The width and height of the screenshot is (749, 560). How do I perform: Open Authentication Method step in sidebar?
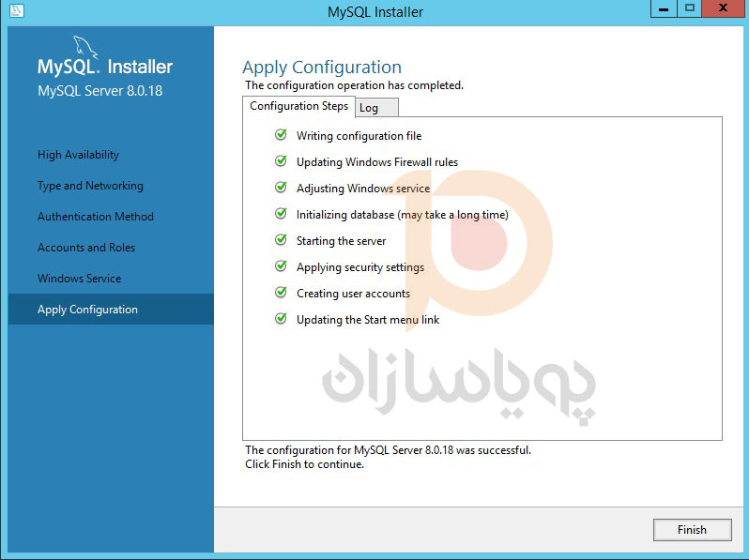tap(95, 217)
